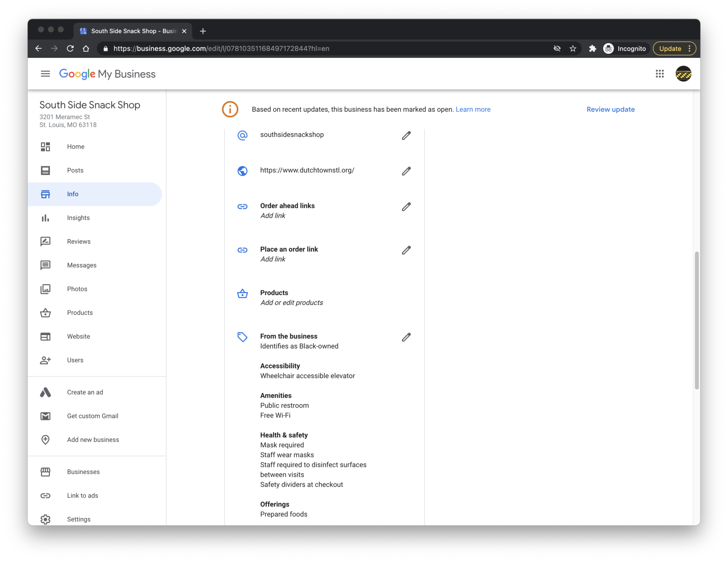Image resolution: width=728 pixels, height=562 pixels.
Task: Click the Place an order chain icon
Action: coord(242,250)
